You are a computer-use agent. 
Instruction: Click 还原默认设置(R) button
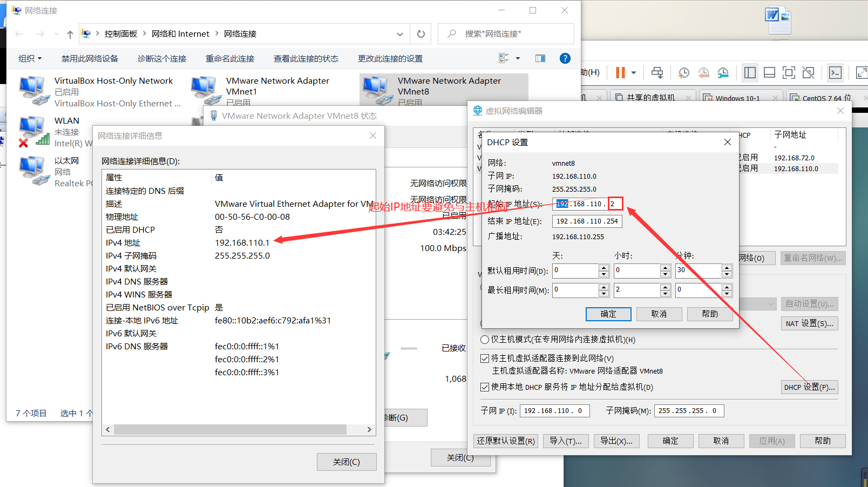click(506, 441)
